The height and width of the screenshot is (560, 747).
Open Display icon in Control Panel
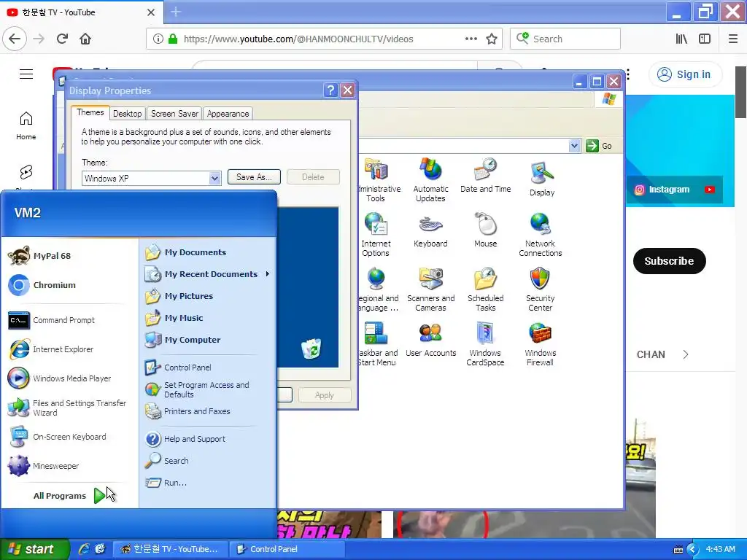[x=542, y=179]
